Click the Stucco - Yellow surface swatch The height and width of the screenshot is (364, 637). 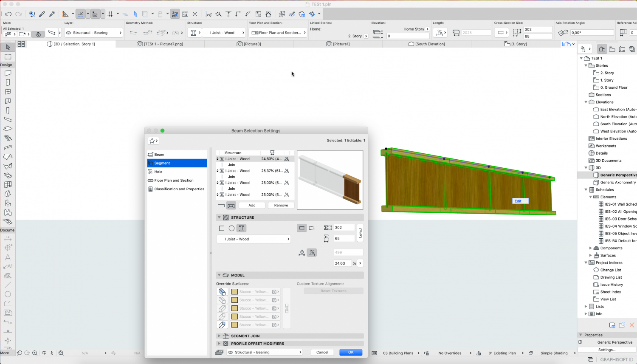[x=235, y=292]
